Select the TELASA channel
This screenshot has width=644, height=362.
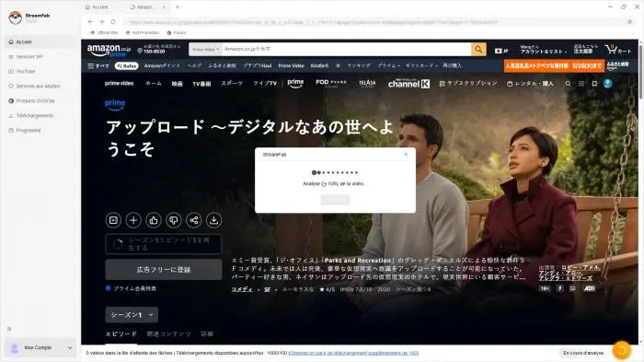[367, 83]
